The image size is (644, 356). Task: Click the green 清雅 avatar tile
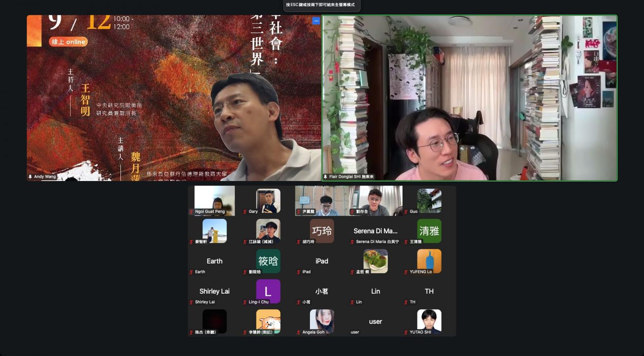point(429,230)
